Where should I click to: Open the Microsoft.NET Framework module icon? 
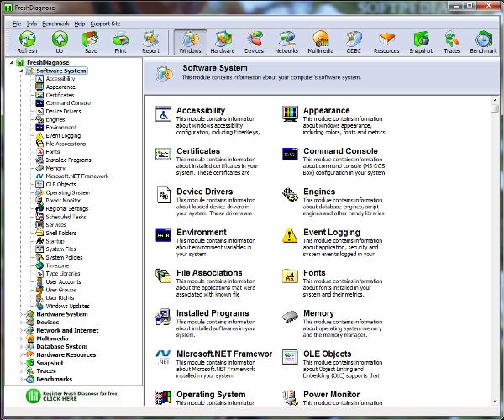[163, 357]
